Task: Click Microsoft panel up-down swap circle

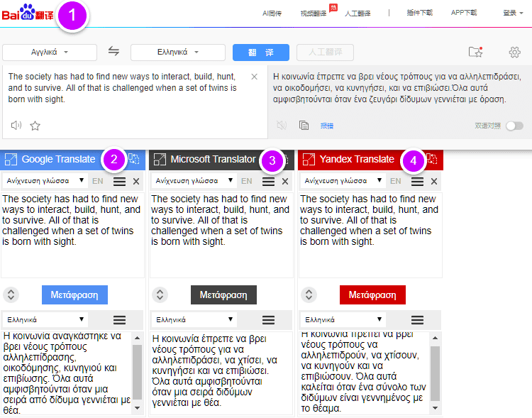Action: pyautogui.click(x=160, y=295)
